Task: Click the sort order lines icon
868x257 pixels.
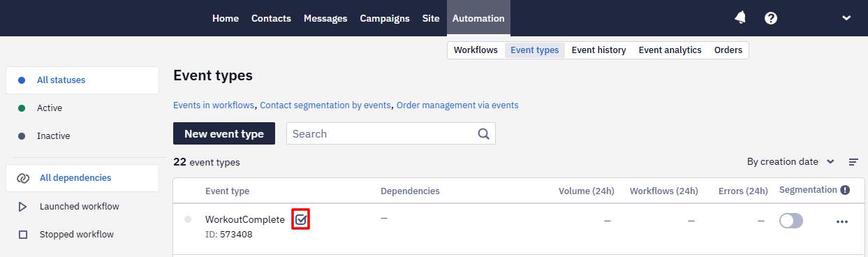Action: [x=853, y=162]
